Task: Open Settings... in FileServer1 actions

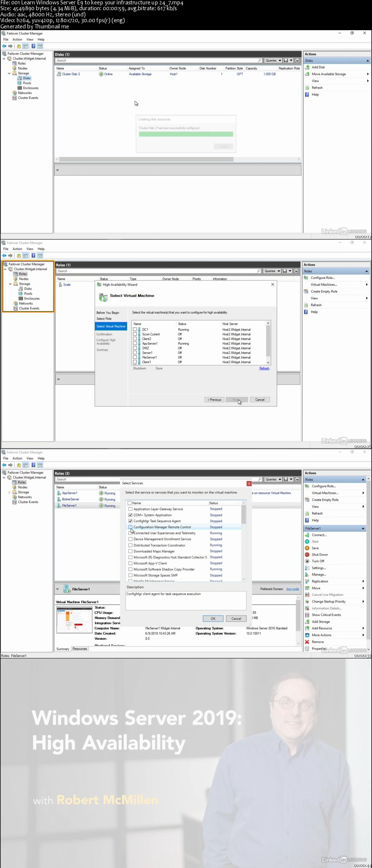Action: 319,568
